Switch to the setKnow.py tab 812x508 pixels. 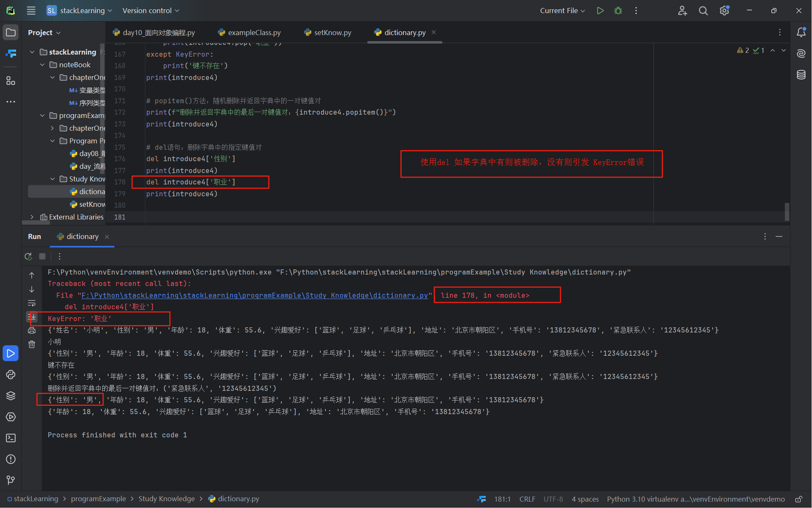(332, 33)
